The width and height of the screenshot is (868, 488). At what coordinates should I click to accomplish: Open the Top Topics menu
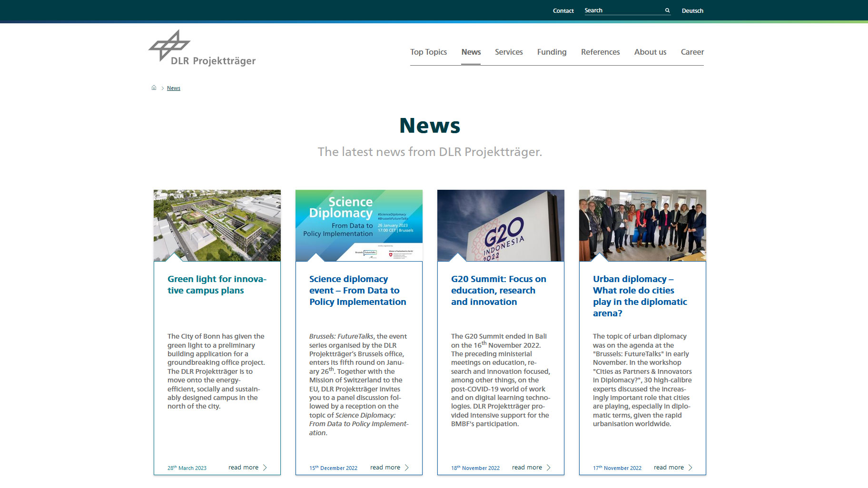(x=428, y=52)
